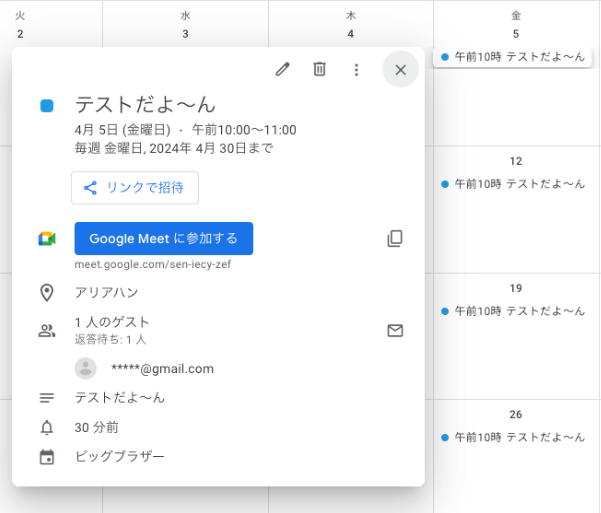The image size is (601, 513).
Task: Click the Google Meet camera logo
Action: pyautogui.click(x=47, y=239)
